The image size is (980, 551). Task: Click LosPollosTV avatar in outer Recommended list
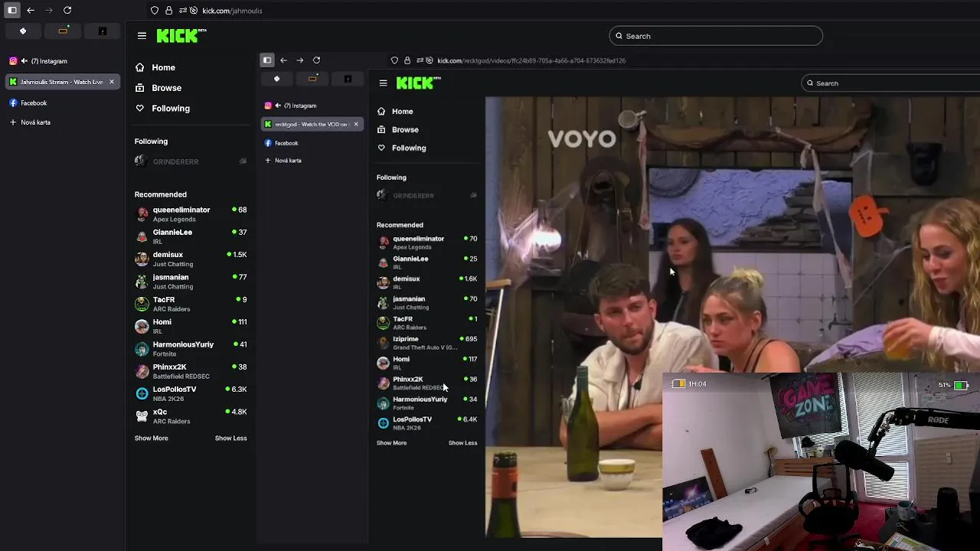click(x=142, y=393)
